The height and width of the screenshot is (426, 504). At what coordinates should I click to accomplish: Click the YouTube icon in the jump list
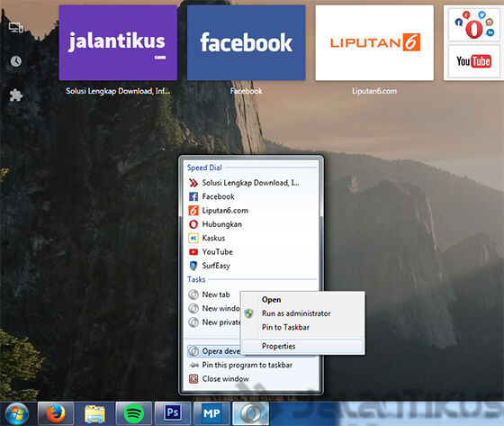tap(193, 252)
